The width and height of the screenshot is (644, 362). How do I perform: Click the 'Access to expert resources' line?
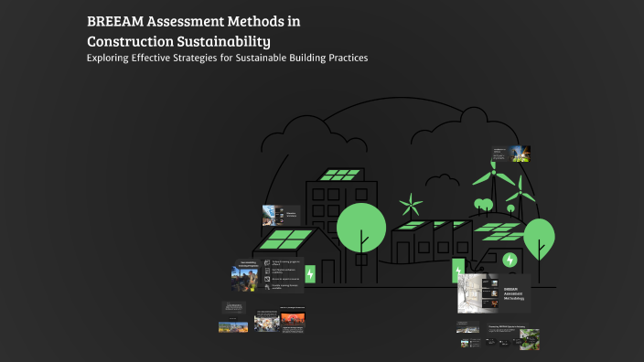(x=285, y=279)
